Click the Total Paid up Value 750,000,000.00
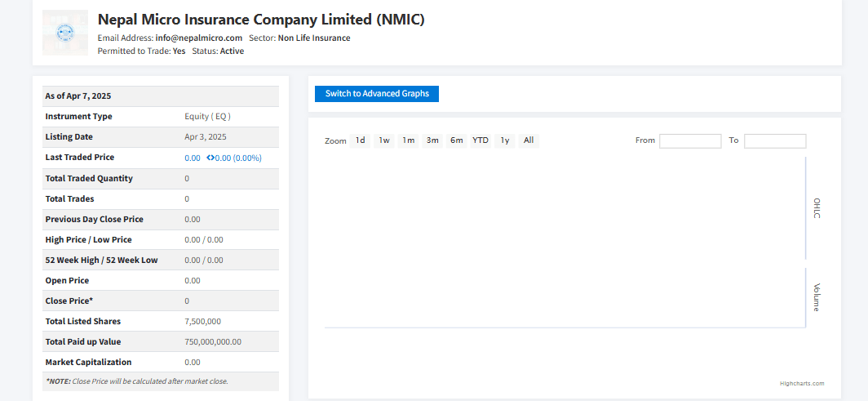This screenshot has height=401, width=868. [x=213, y=341]
